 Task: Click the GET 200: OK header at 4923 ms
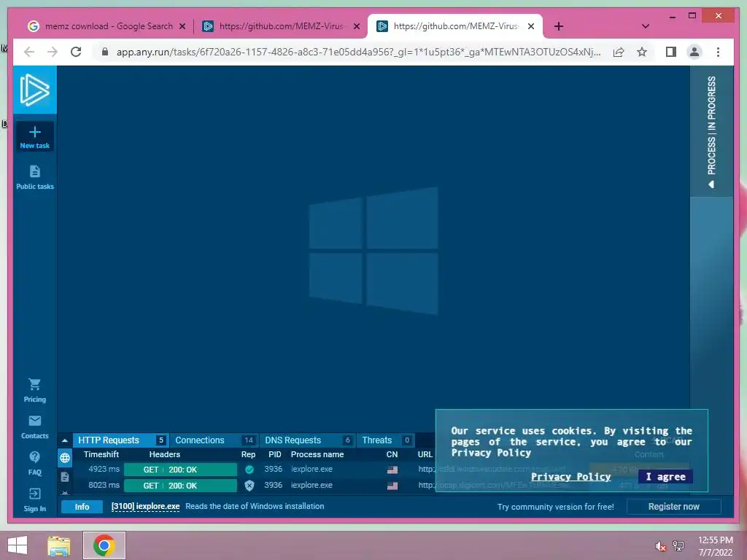(180, 470)
